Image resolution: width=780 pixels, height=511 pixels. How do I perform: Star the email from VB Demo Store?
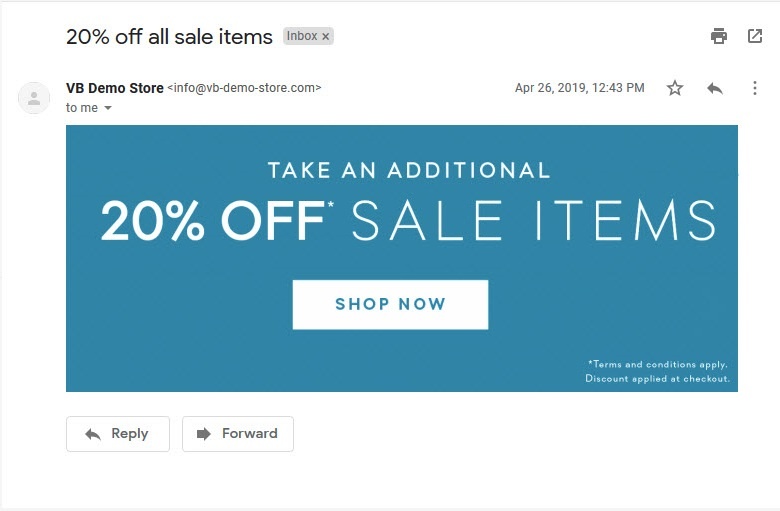(x=675, y=88)
